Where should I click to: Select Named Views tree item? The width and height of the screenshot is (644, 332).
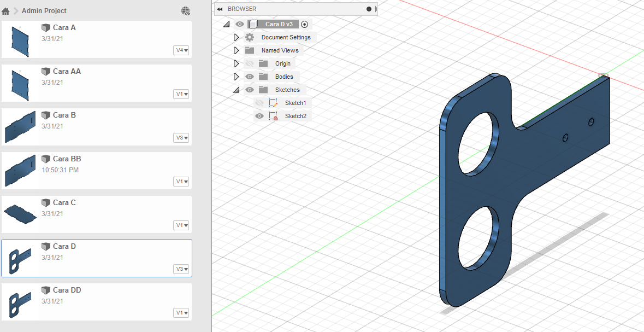(280, 51)
